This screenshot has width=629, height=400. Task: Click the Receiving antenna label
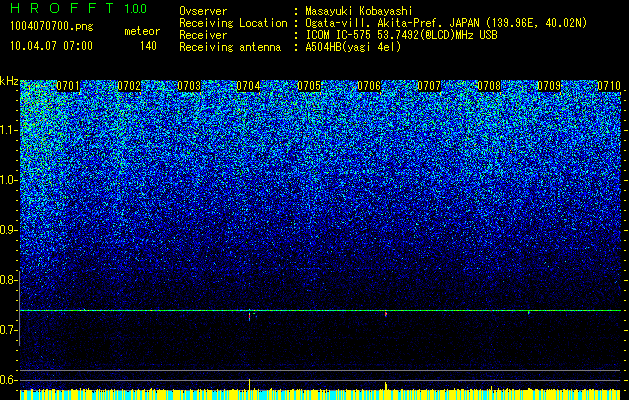tap(230, 47)
